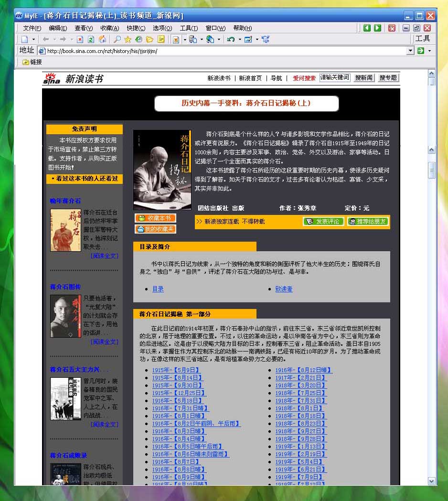Click the globe with monitor toolbar icon

tap(210, 39)
